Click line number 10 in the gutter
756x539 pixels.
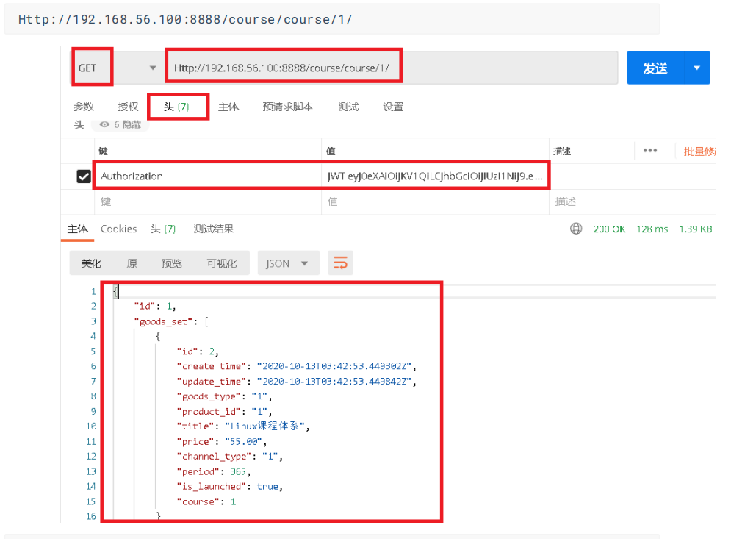pyautogui.click(x=91, y=426)
